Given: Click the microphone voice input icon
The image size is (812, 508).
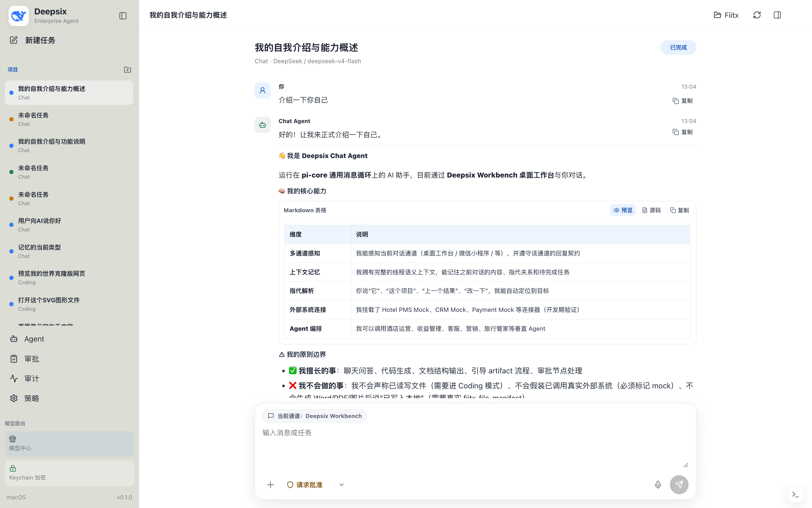Looking at the screenshot, I should [658, 485].
